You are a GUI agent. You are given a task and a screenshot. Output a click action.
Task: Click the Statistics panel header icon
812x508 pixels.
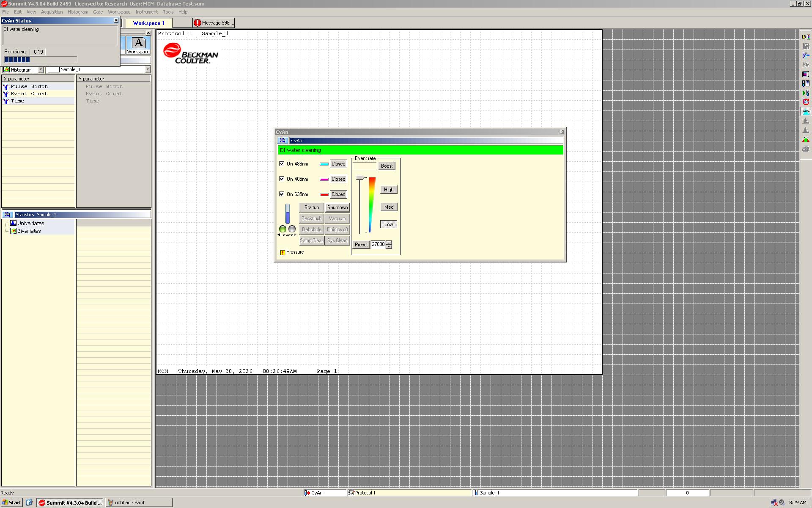[x=7, y=215]
